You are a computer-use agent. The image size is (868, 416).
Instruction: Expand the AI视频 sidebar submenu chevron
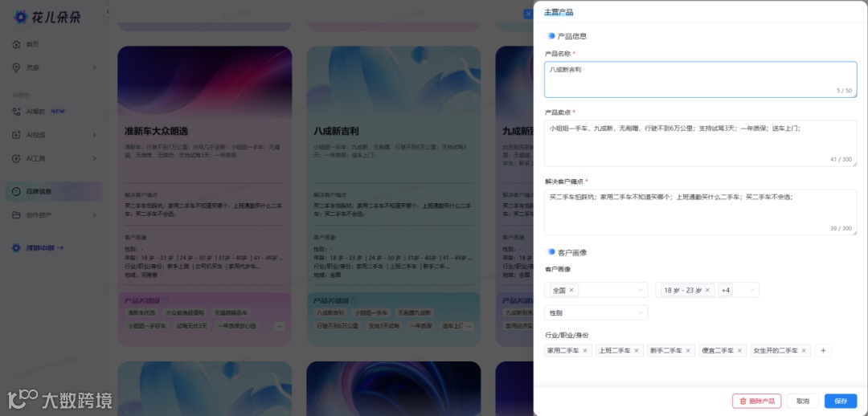pyautogui.click(x=94, y=135)
